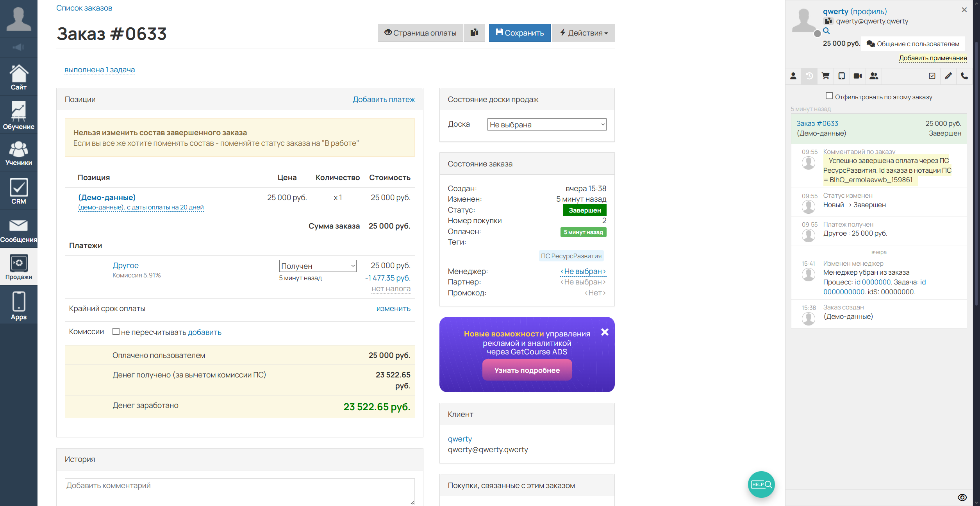
Task: Click the Сохранить button
Action: 519,33
